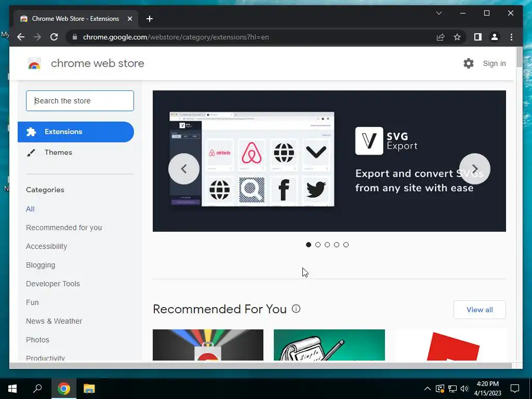532x399 pixels.
Task: Click Sign in link
Action: (495, 63)
